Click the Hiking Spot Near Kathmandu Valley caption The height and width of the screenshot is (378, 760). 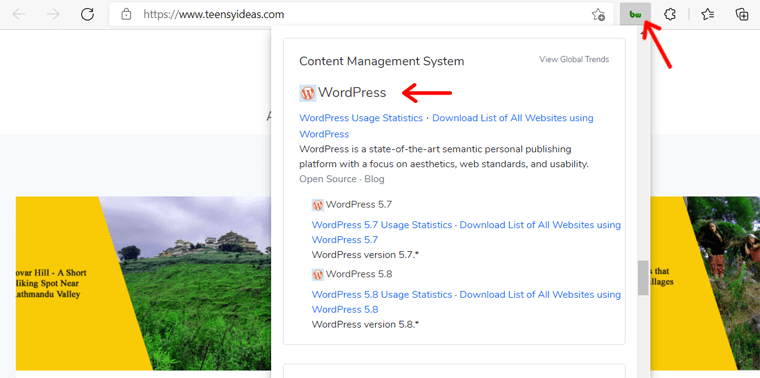click(x=50, y=284)
